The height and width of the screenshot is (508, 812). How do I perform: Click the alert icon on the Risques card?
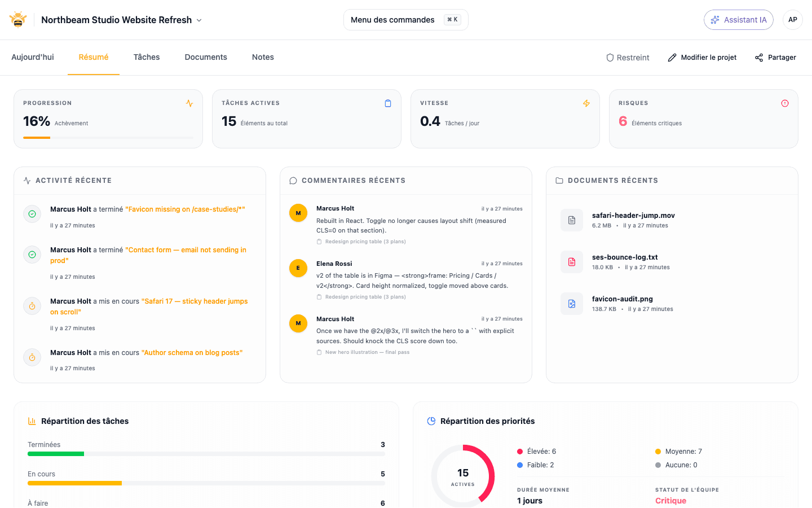click(x=785, y=103)
